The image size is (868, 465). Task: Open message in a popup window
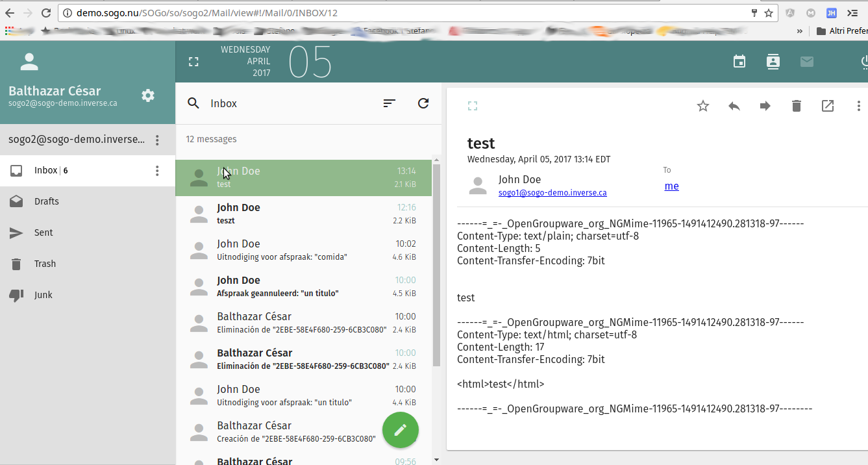coord(827,106)
